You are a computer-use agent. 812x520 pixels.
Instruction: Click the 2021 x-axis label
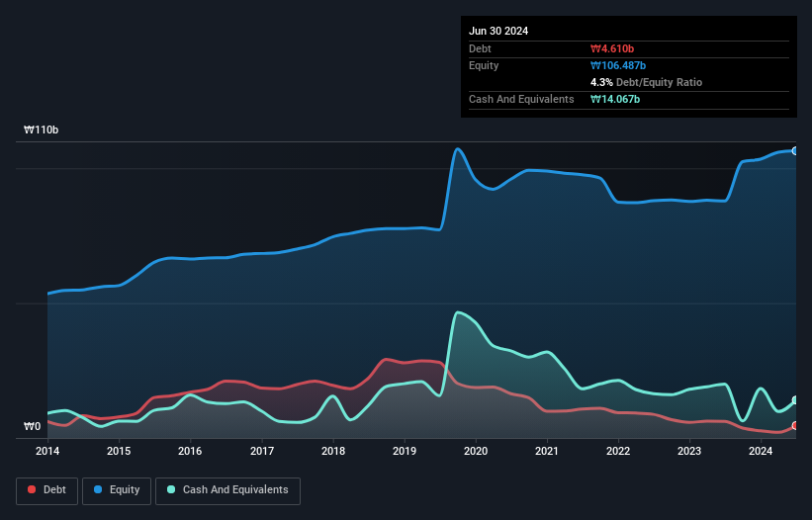(x=547, y=451)
